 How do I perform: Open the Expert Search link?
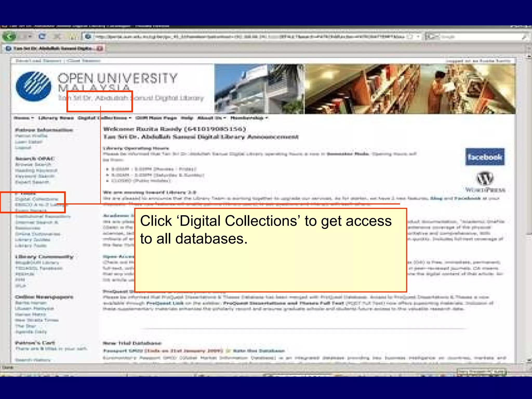coord(32,182)
